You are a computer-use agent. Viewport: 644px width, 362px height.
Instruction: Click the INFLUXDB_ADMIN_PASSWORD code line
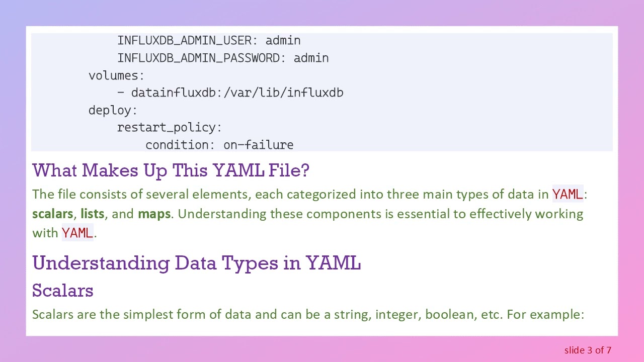[223, 58]
